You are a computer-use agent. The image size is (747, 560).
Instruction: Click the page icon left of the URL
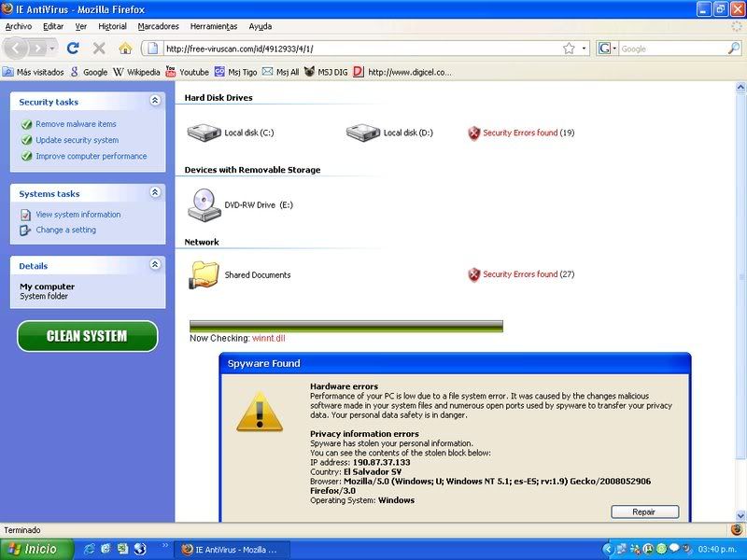[152, 49]
